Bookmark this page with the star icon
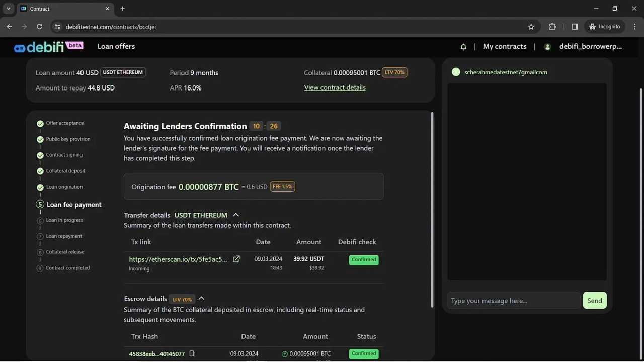Image resolution: width=644 pixels, height=362 pixels. (x=531, y=27)
